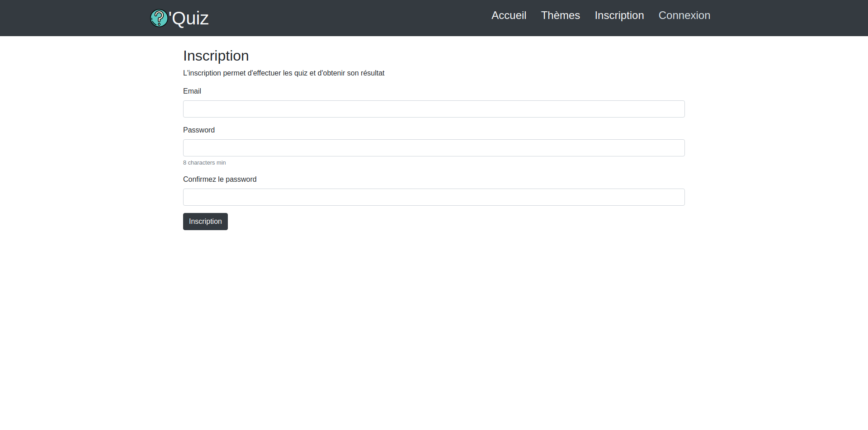
Task: Click the 8 characters min hint
Action: pos(204,163)
